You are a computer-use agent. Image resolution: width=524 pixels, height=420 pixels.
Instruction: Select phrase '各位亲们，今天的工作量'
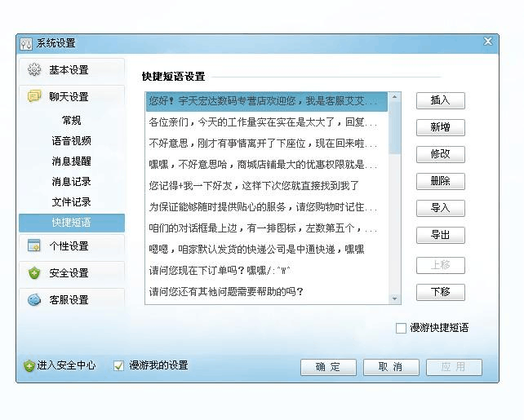[x=267, y=122]
